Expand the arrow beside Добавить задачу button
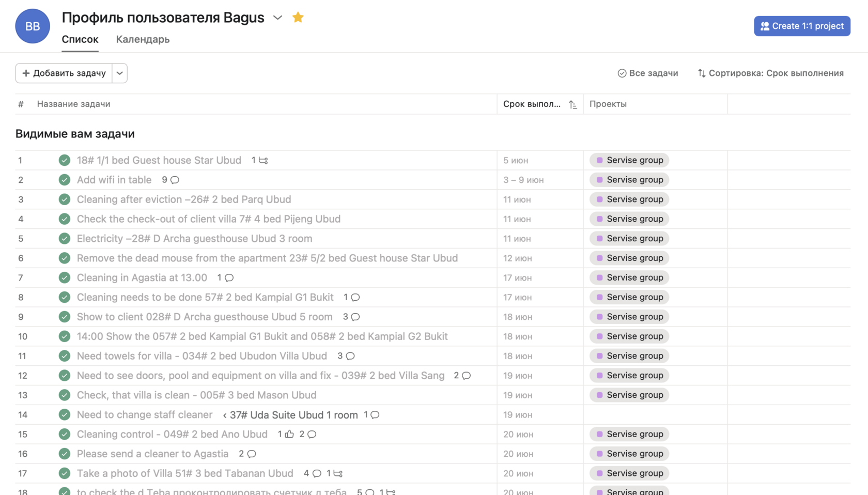The height and width of the screenshot is (495, 868). pos(120,73)
